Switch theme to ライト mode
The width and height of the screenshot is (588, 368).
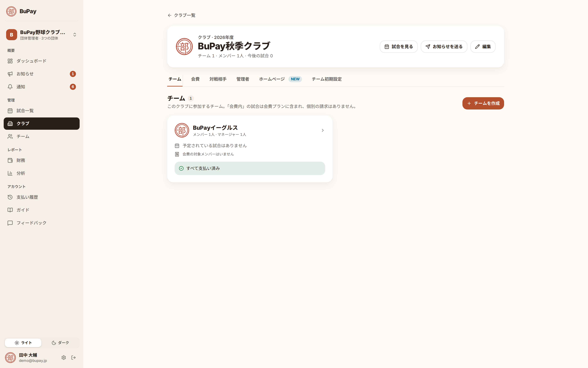point(23,343)
